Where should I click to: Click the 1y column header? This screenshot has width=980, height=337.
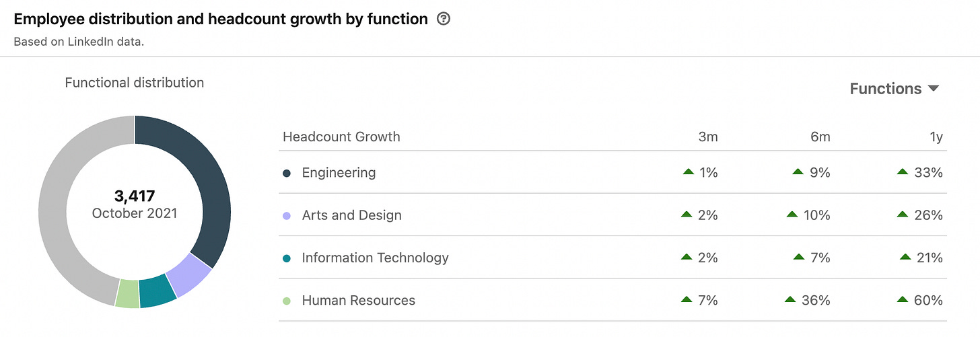point(935,137)
